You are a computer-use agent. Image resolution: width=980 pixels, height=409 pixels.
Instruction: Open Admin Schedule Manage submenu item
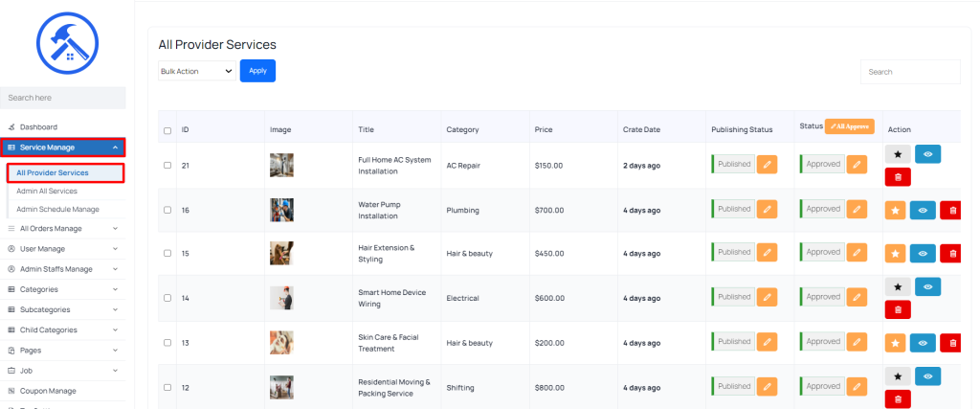click(57, 210)
